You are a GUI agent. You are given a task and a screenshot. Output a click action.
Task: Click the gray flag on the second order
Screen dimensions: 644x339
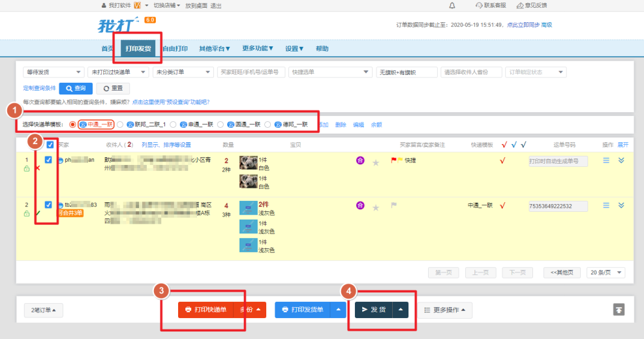[393, 205]
